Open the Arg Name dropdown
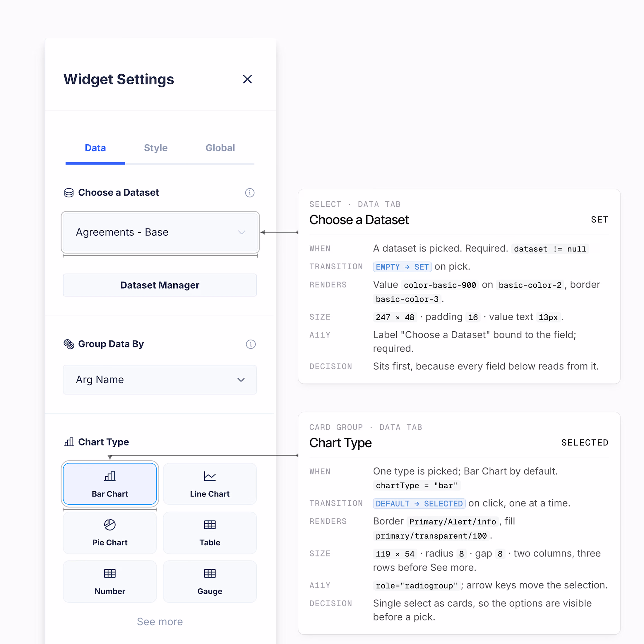The height and width of the screenshot is (644, 644). pos(160,380)
